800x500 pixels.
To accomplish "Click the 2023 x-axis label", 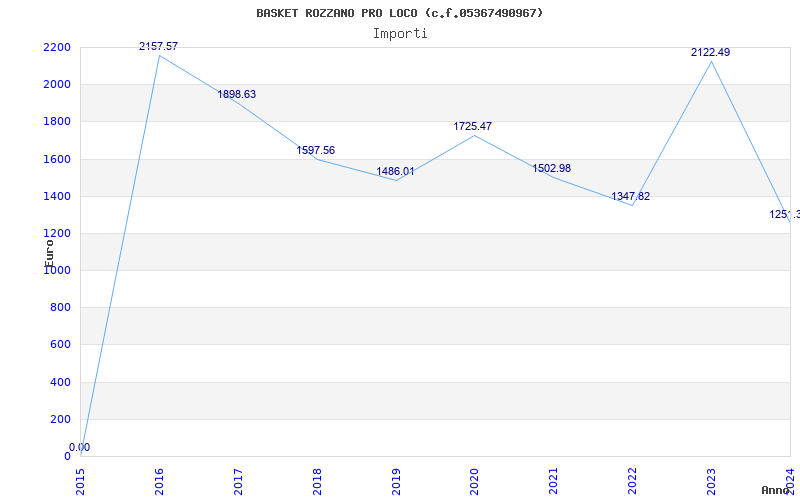I will coord(711,481).
